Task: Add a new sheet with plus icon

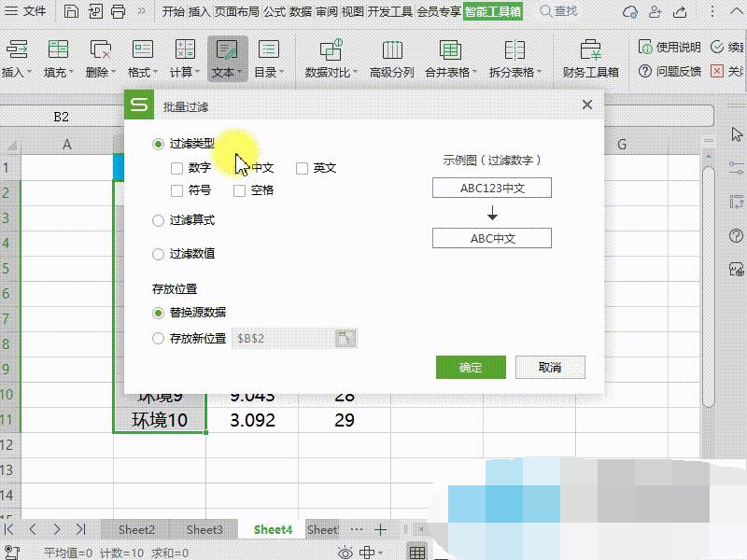Action: click(x=380, y=529)
